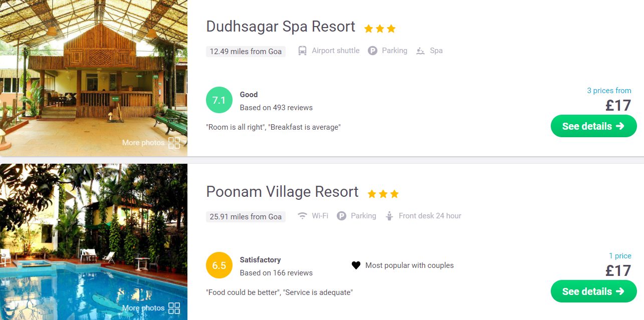The height and width of the screenshot is (320, 644).
Task: Click the 7.1 rating score badge
Action: pyautogui.click(x=219, y=100)
